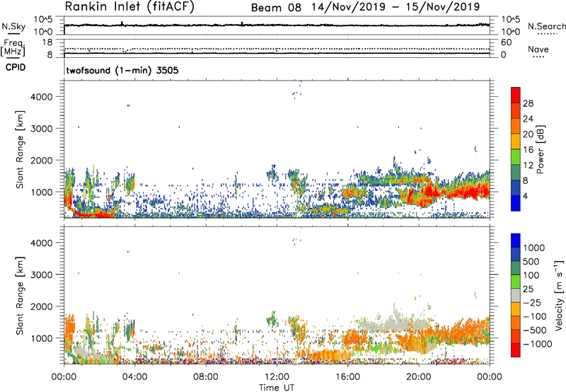Click the '18' frequency axis value
This screenshot has width=566, height=392.
(x=47, y=42)
